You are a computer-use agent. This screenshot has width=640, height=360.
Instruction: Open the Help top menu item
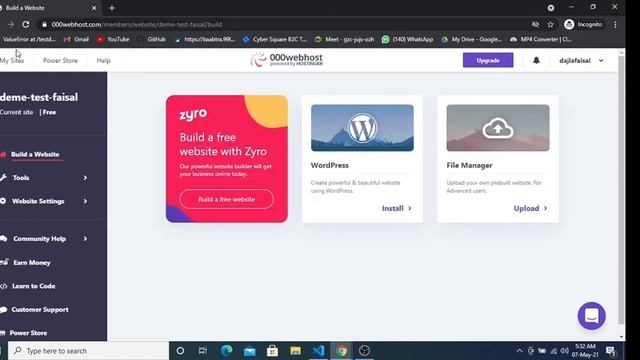[x=103, y=60]
